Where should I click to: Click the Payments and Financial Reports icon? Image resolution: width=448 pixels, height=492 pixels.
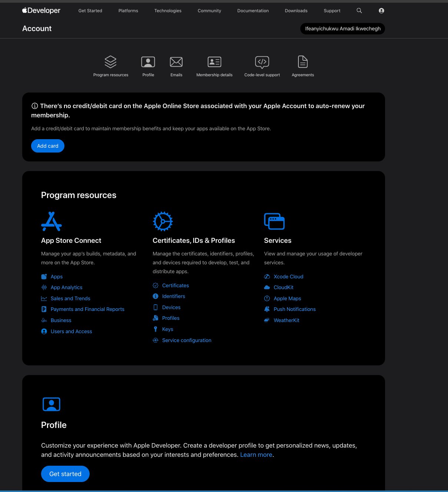click(x=44, y=309)
